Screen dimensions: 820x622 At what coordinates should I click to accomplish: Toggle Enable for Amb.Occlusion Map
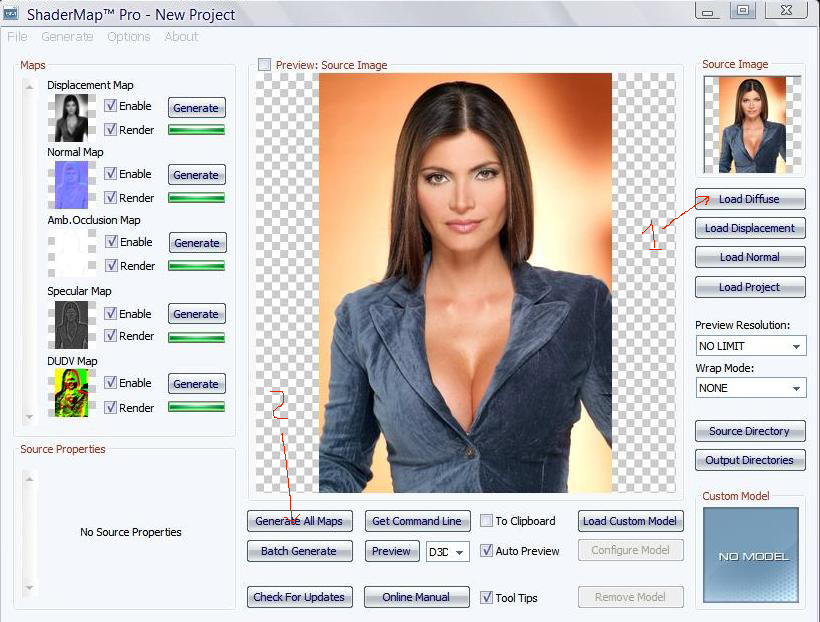pos(111,241)
